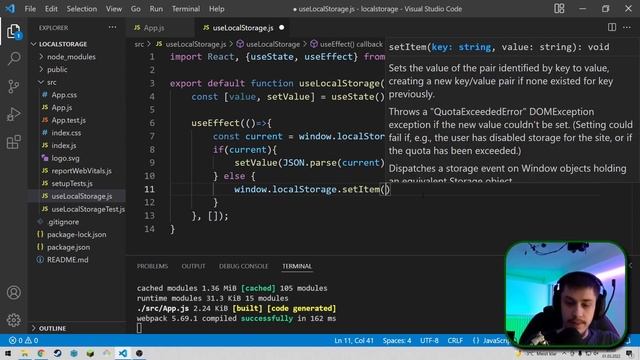Viewport: 640px width, 360px height.
Task: Switch to the DEBUG CONSOLE tab
Action: pyautogui.click(x=243, y=266)
